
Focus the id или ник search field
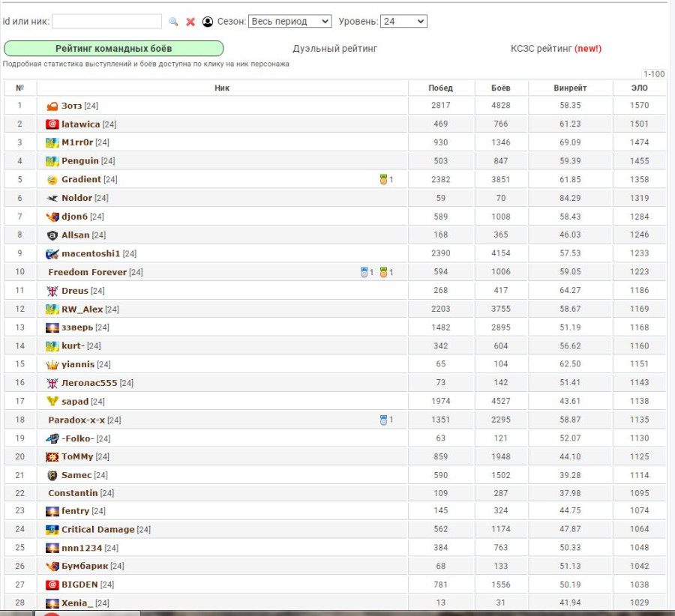(x=106, y=22)
